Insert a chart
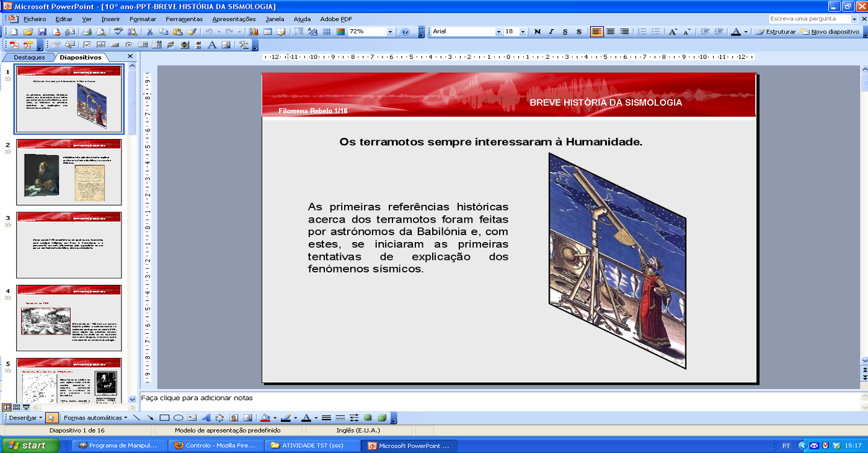 click(x=254, y=32)
